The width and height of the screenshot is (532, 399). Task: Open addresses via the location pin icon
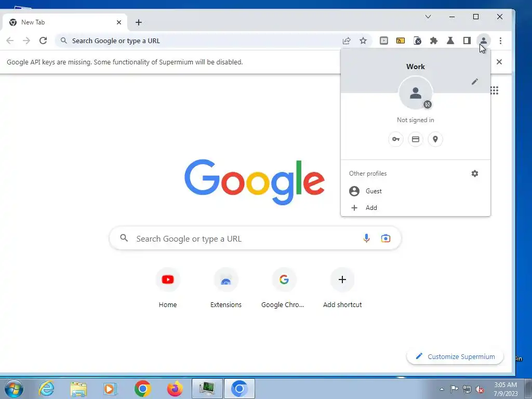click(435, 139)
